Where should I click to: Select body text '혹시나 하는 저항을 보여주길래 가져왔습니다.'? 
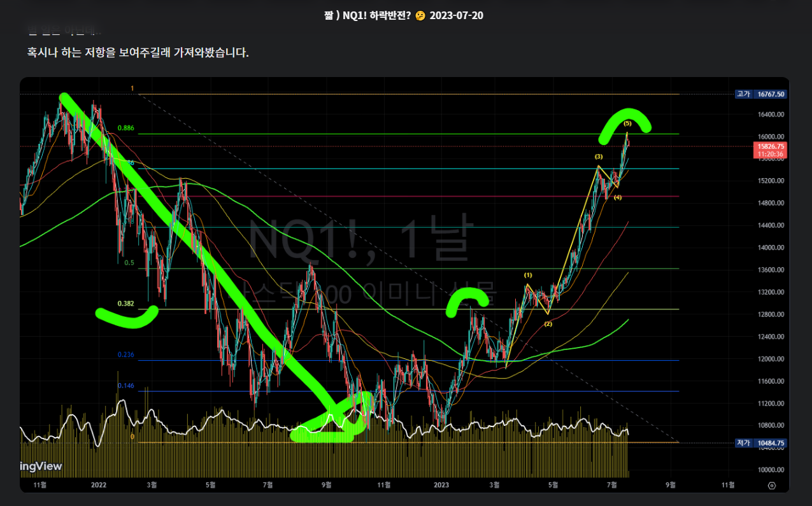pyautogui.click(x=138, y=52)
